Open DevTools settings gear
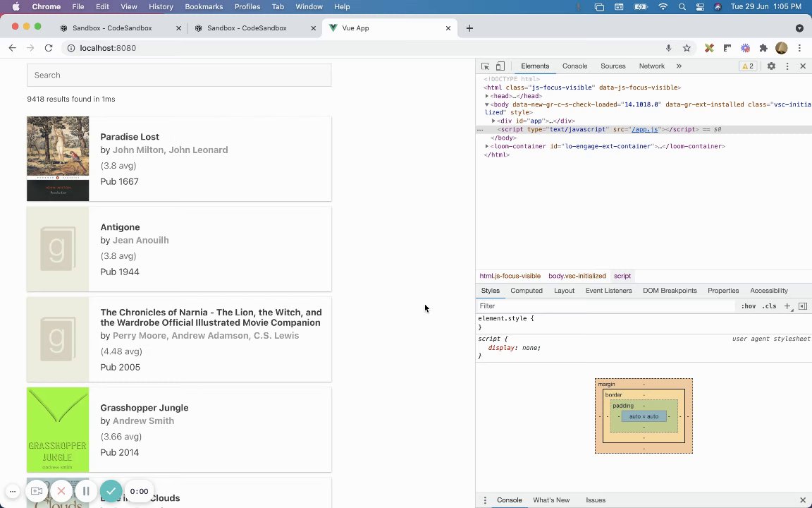 [x=771, y=66]
